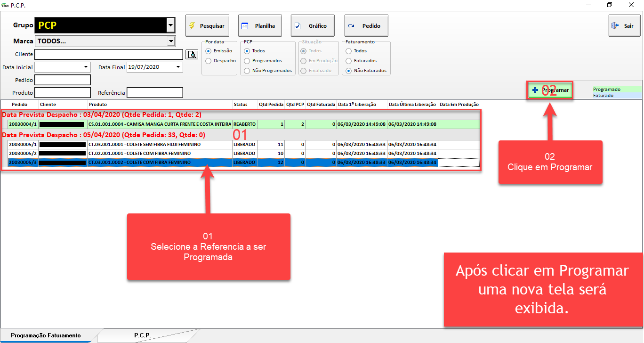
Task: Expand the Grupo PCP dropdown
Action: [x=170, y=25]
